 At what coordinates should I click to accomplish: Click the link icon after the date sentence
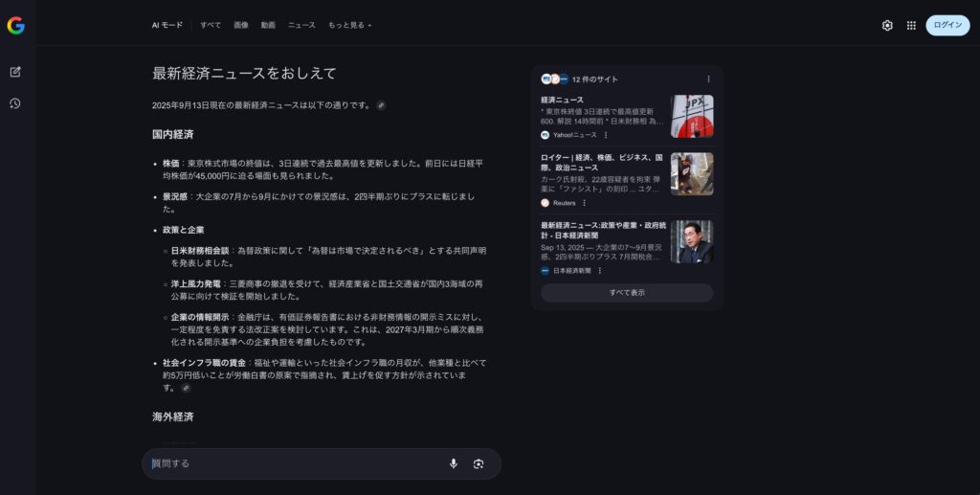(x=381, y=105)
